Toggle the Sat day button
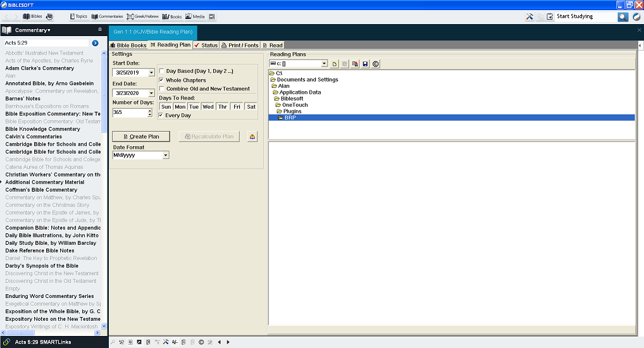 click(x=251, y=107)
